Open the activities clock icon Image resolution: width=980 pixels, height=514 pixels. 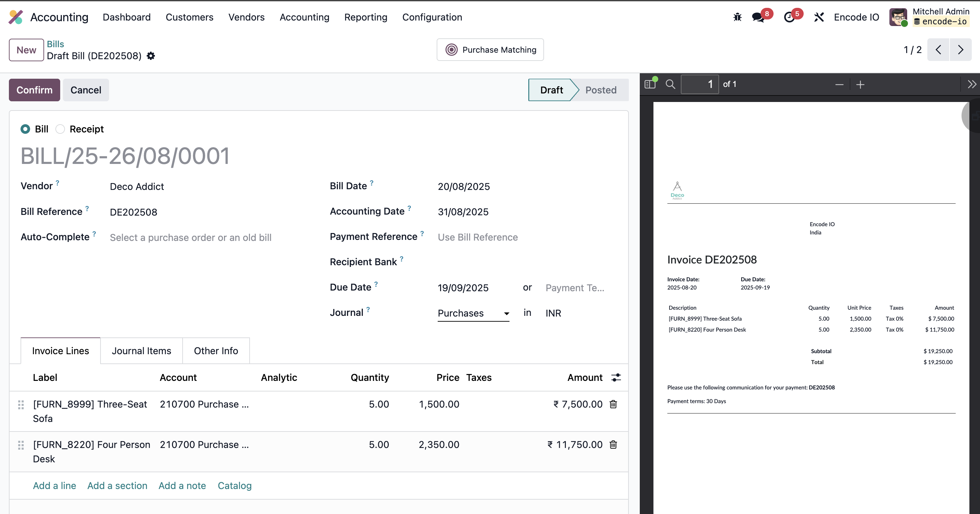[x=789, y=17]
